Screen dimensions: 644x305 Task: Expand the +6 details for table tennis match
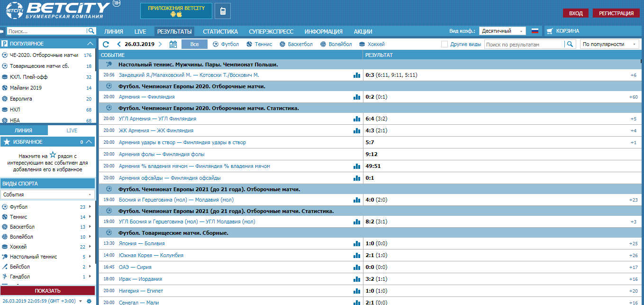[x=634, y=75]
